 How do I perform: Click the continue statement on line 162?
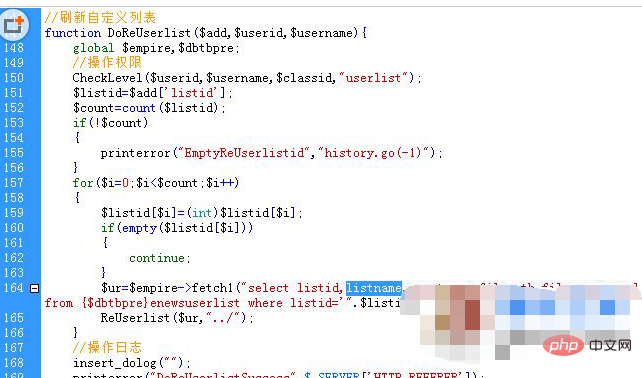pyautogui.click(x=157, y=258)
